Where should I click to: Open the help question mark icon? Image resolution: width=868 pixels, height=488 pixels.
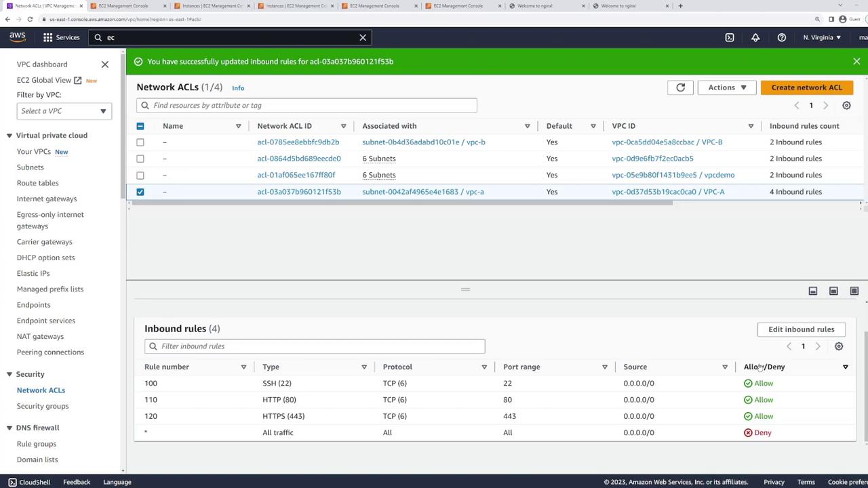[x=782, y=37]
